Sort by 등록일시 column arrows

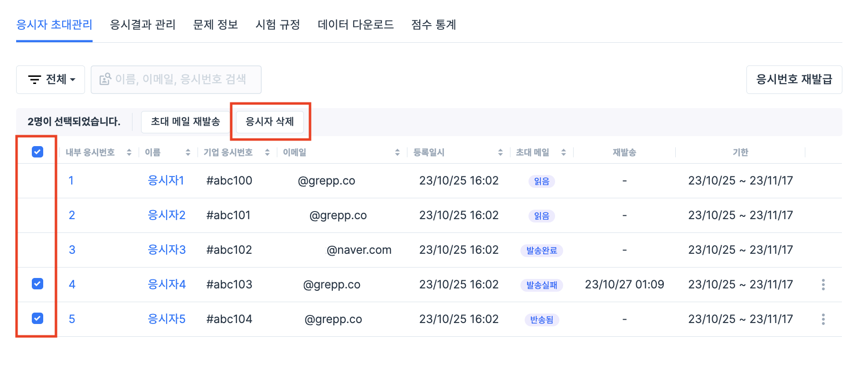[500, 152]
